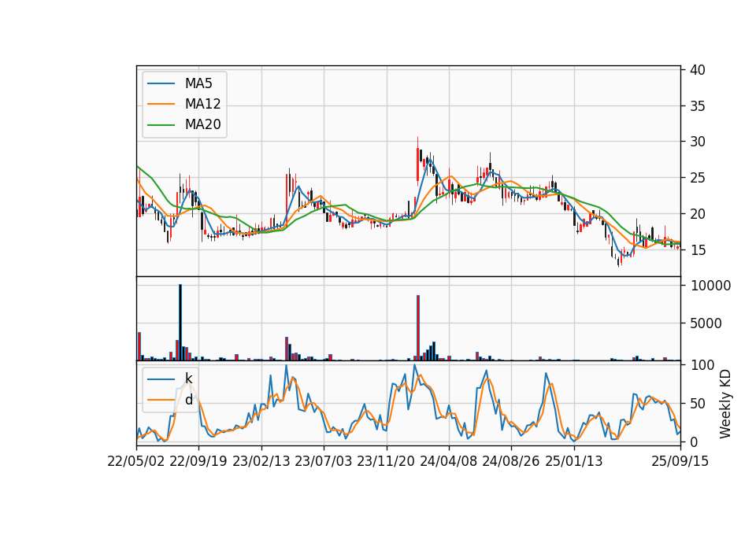This screenshot has width=756, height=543.
Task: Click the 23/02/13 date label
Action: (261, 461)
